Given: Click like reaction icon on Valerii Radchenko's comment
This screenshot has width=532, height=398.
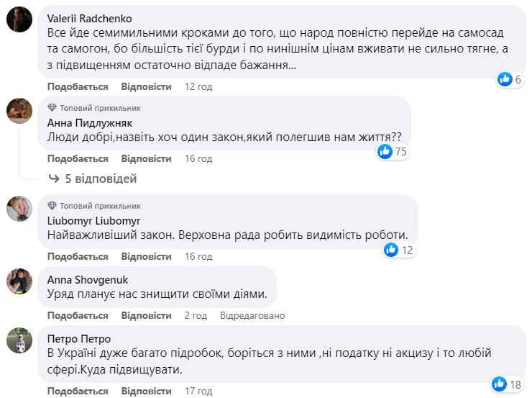Looking at the screenshot, I should pyautogui.click(x=505, y=79).
